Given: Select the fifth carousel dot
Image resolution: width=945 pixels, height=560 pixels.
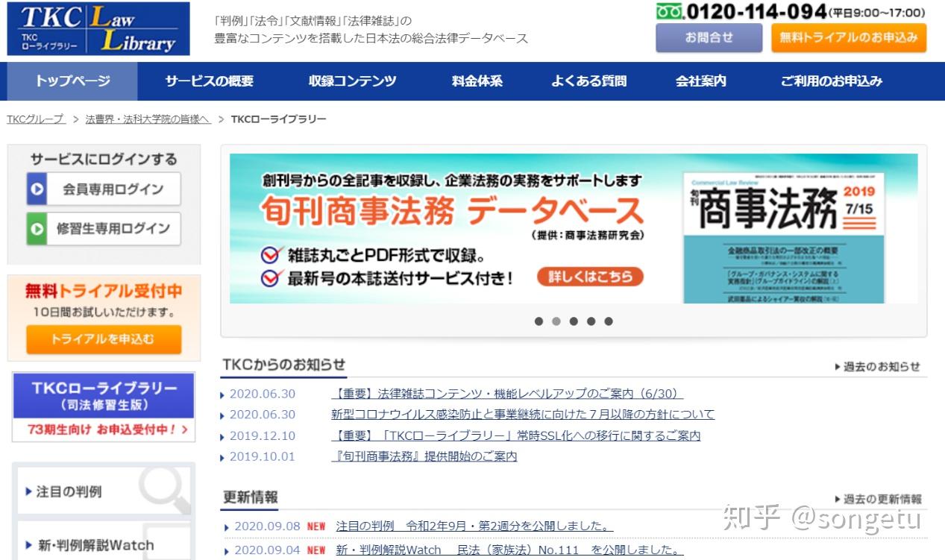Looking at the screenshot, I should (609, 321).
